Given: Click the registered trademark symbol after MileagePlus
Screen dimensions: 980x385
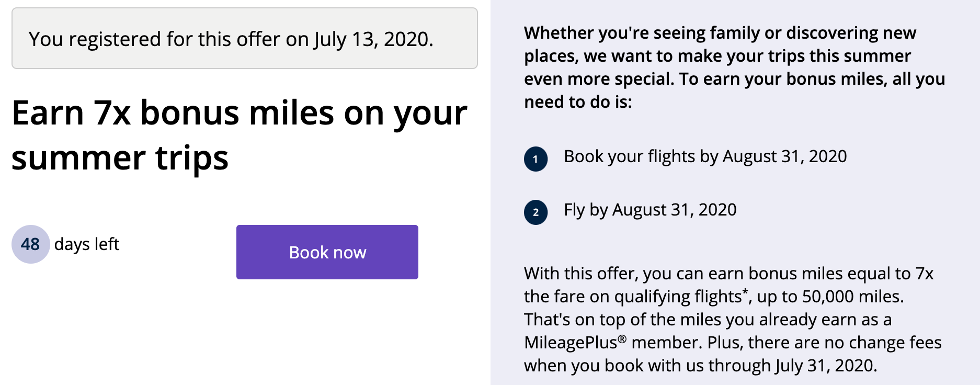Looking at the screenshot, I should click(x=622, y=338).
